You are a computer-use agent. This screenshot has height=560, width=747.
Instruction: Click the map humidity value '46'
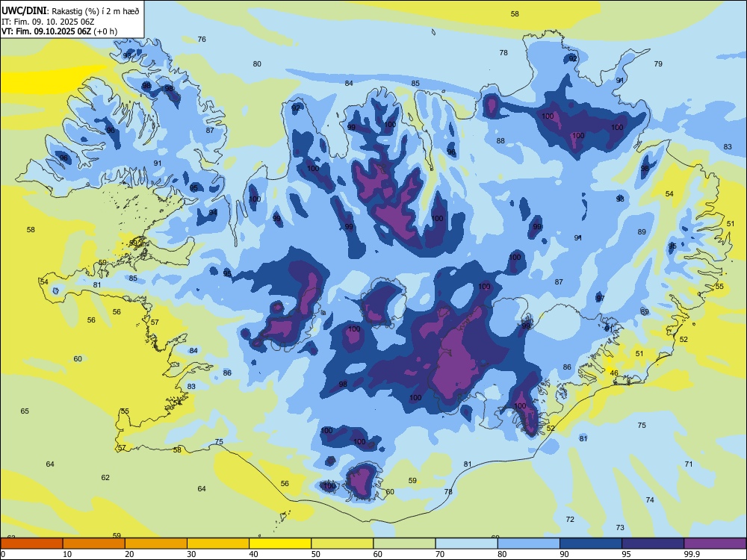coord(614,373)
